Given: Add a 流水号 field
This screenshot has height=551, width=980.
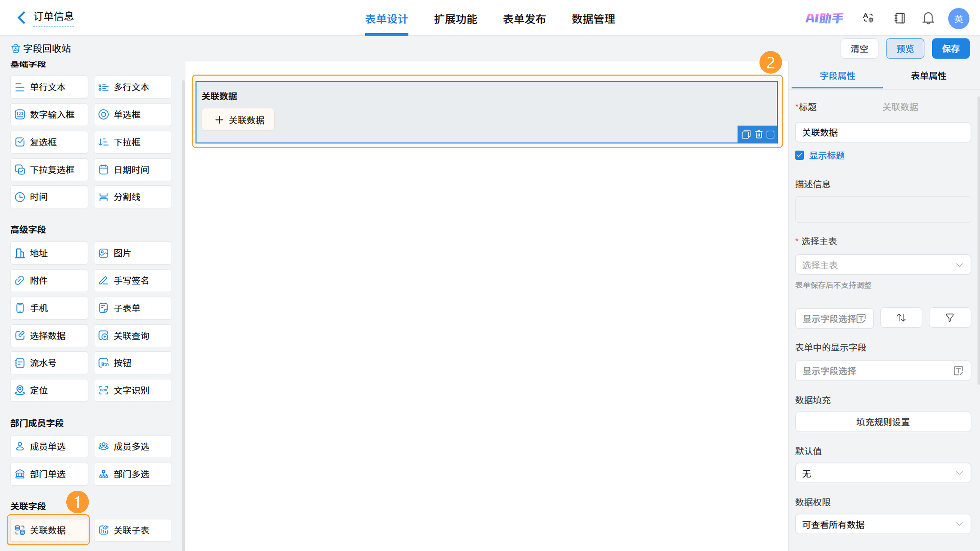Looking at the screenshot, I should (49, 363).
